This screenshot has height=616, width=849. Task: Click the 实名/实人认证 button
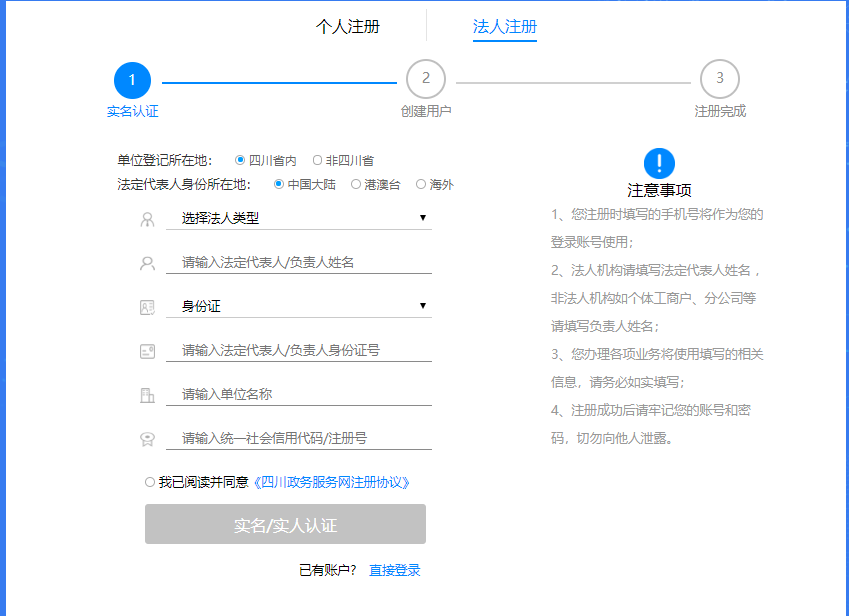[285, 525]
